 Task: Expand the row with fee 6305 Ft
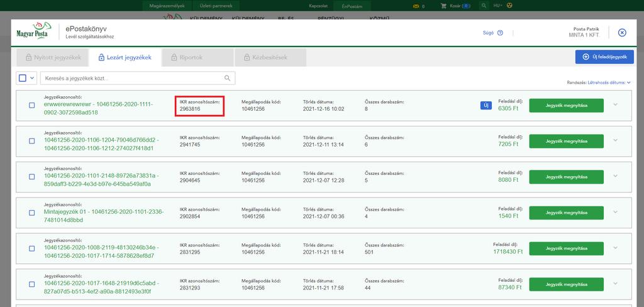pos(615,104)
